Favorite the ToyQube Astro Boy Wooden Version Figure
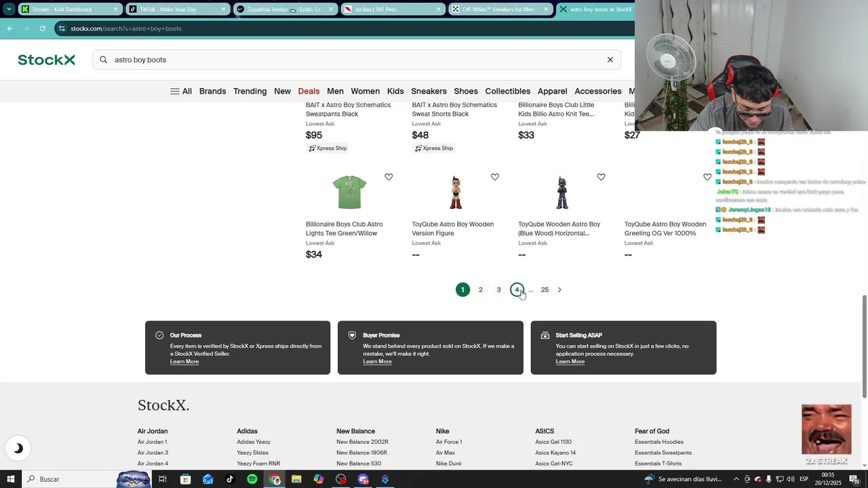Viewport: 868px width, 488px height. point(495,177)
